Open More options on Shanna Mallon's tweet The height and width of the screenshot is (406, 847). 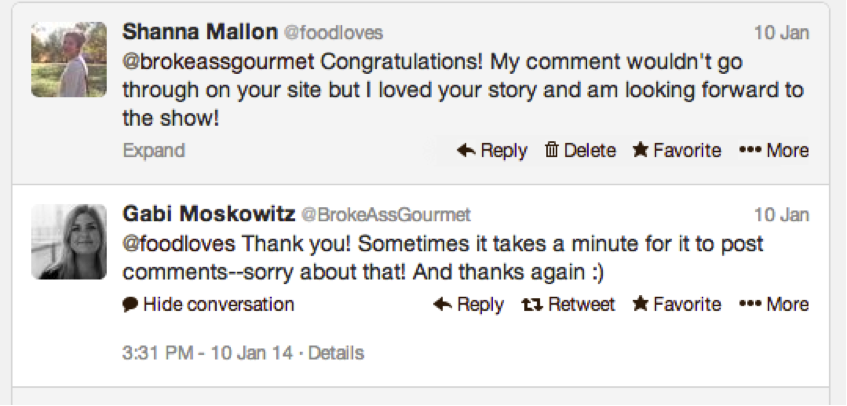[x=774, y=150]
